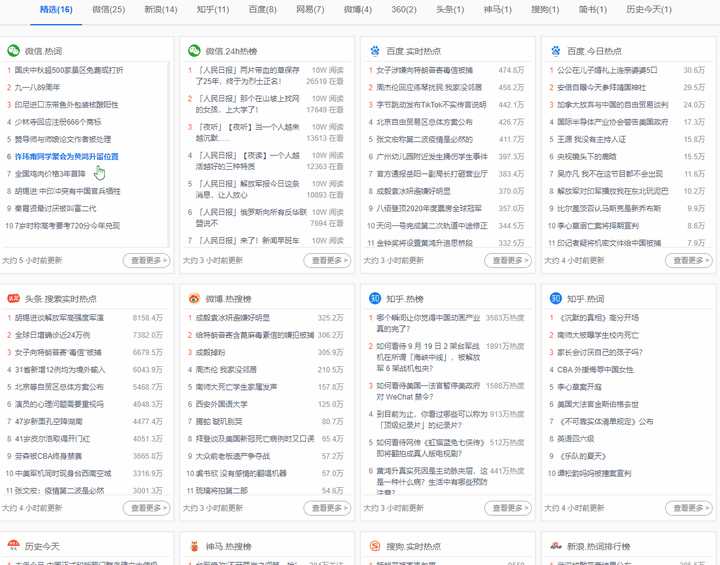Open the Zhihu WeChat 禁令 question
The image size is (720, 565).
(x=428, y=391)
